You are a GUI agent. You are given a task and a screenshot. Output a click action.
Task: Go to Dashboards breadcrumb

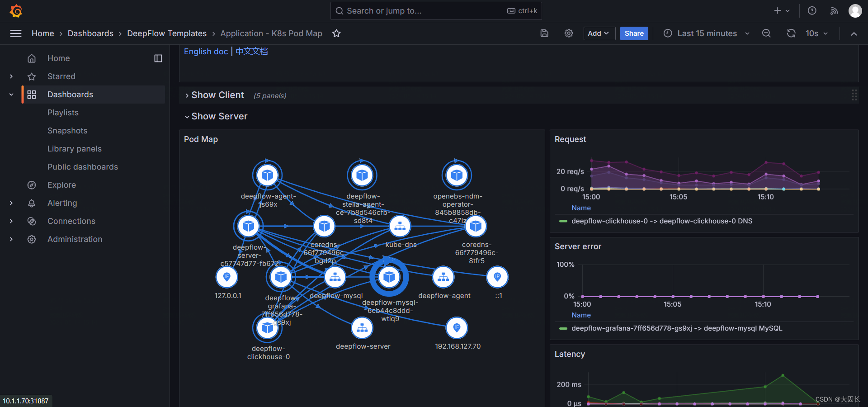[90, 33]
